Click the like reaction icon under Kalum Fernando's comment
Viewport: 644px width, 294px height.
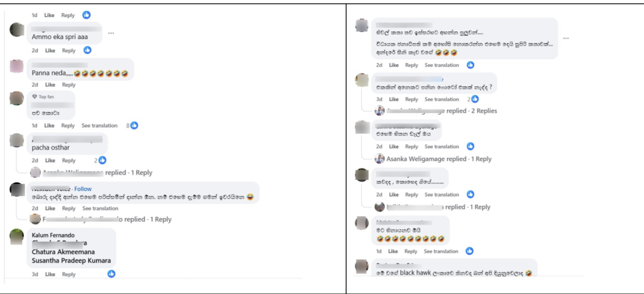pos(111,274)
